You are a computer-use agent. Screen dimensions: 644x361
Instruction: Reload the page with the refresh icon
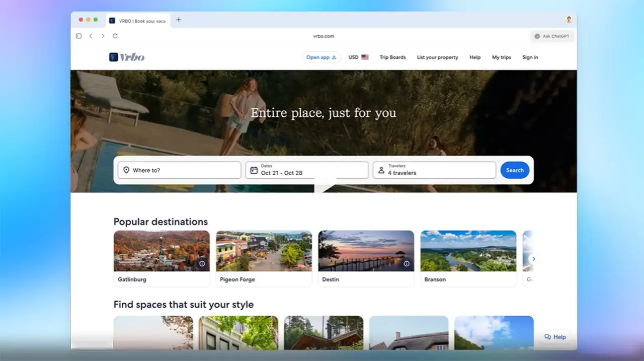[x=115, y=36]
